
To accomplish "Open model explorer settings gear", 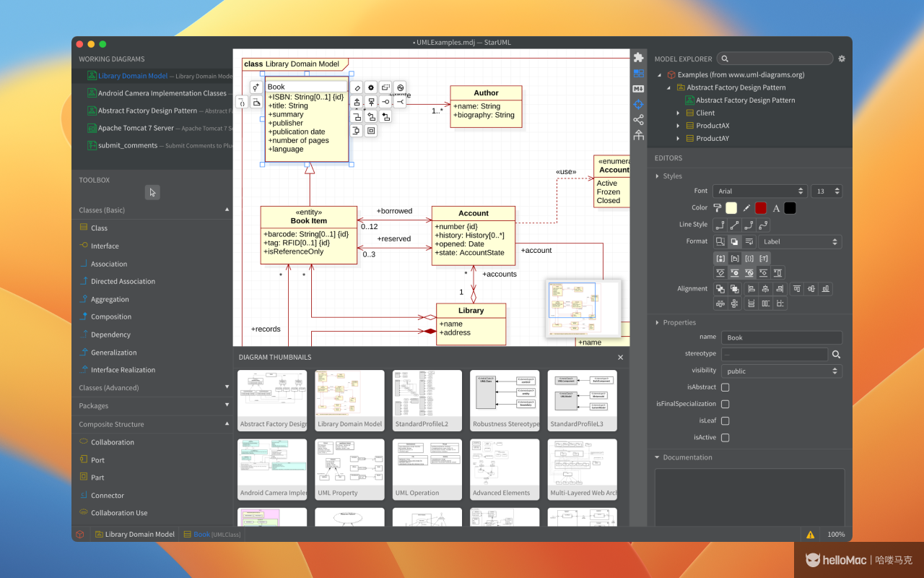I will 842,59.
